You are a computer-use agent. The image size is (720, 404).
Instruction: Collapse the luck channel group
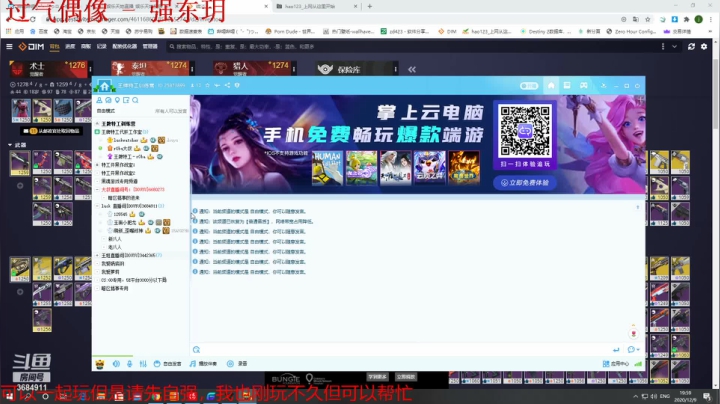coord(97,206)
